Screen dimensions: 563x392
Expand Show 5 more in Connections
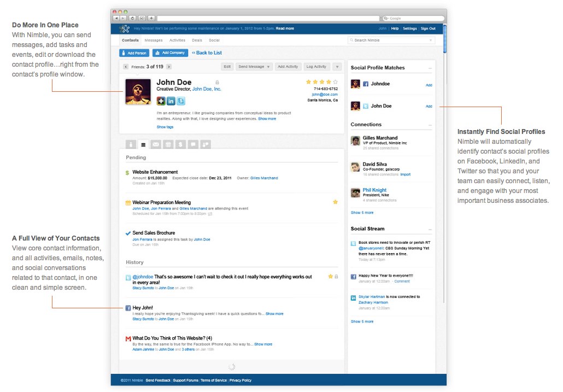pyautogui.click(x=362, y=213)
